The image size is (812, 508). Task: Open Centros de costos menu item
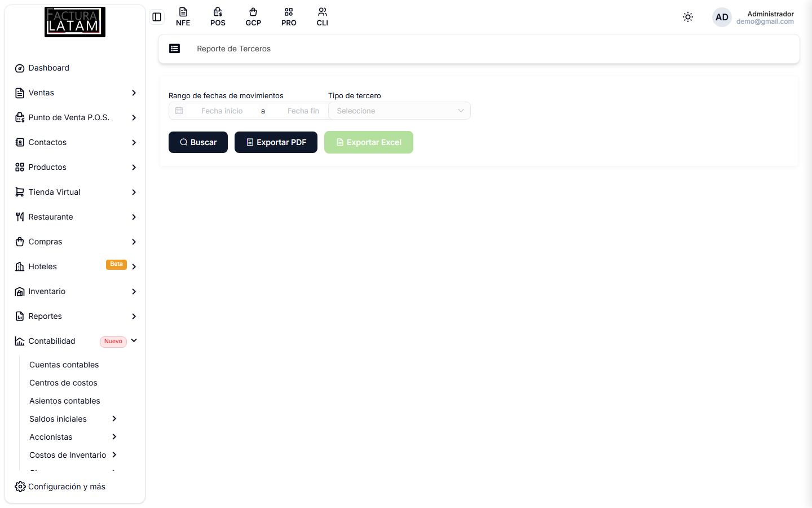click(x=63, y=383)
